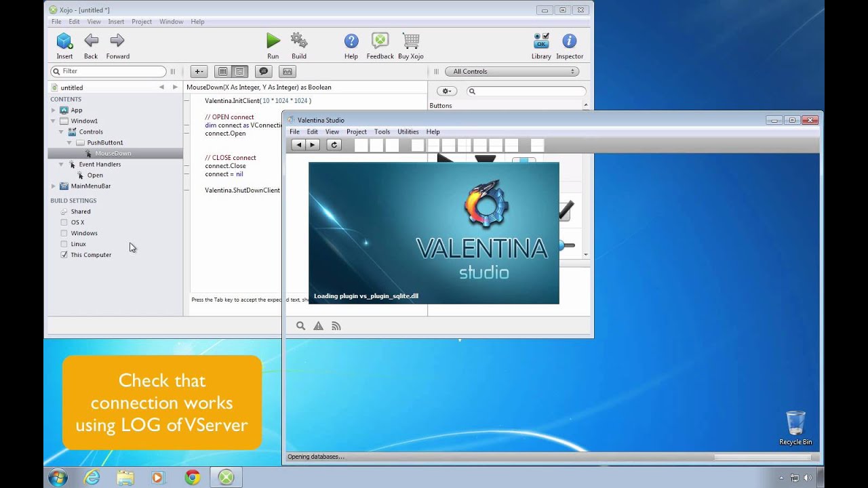Screen dimensions: 868x488
Task: Click the grid view icon in editor toolbar
Action: [x=222, y=71]
